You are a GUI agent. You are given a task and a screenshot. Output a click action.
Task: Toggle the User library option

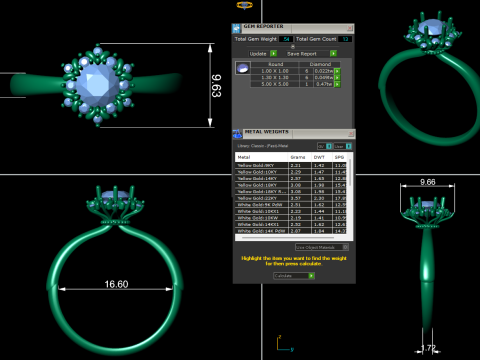[342, 146]
